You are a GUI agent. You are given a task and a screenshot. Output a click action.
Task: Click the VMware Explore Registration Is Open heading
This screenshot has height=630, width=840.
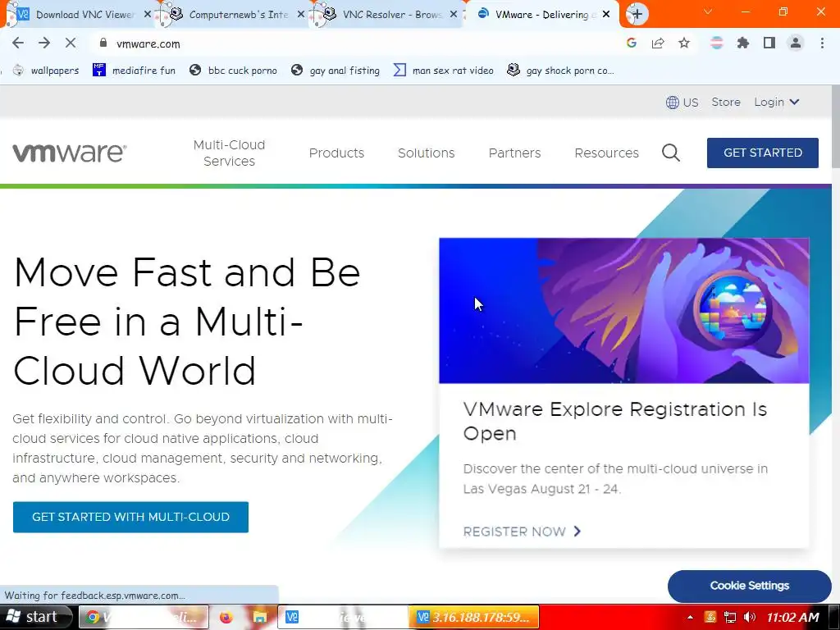pos(615,421)
